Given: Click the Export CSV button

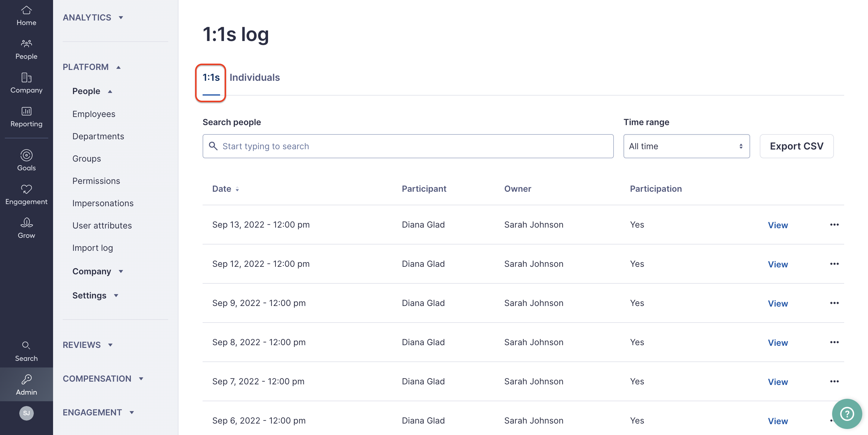Looking at the screenshot, I should coord(796,146).
